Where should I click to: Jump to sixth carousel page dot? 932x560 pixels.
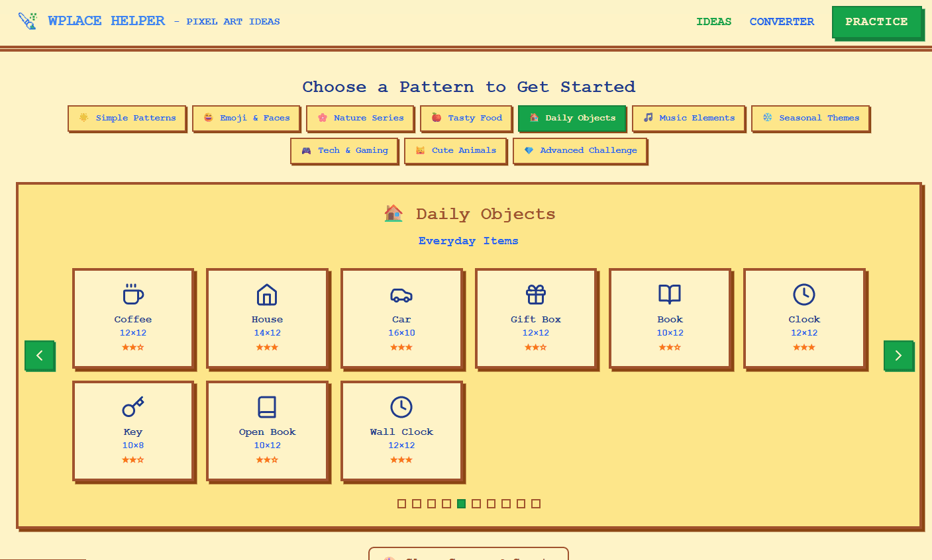[x=476, y=504]
